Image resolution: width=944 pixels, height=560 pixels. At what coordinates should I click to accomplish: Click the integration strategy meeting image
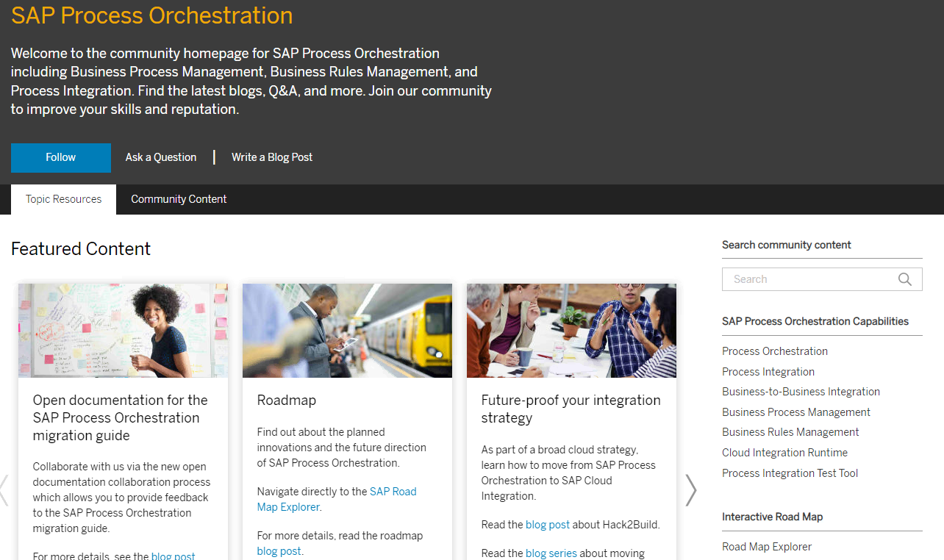click(x=571, y=331)
